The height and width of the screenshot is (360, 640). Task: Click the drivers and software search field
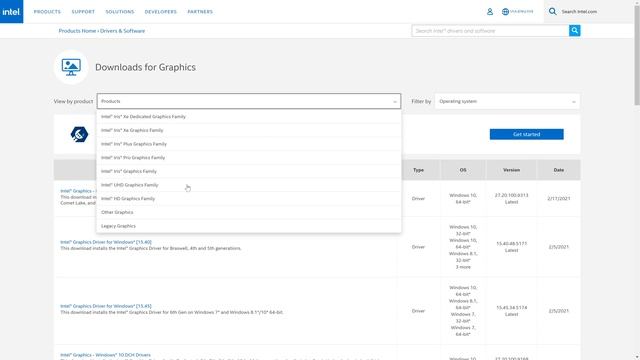(x=490, y=31)
